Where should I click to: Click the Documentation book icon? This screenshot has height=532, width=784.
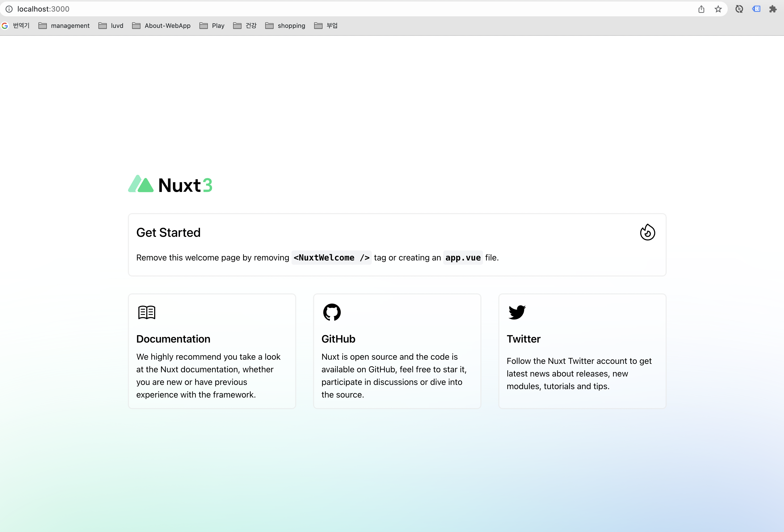(147, 312)
